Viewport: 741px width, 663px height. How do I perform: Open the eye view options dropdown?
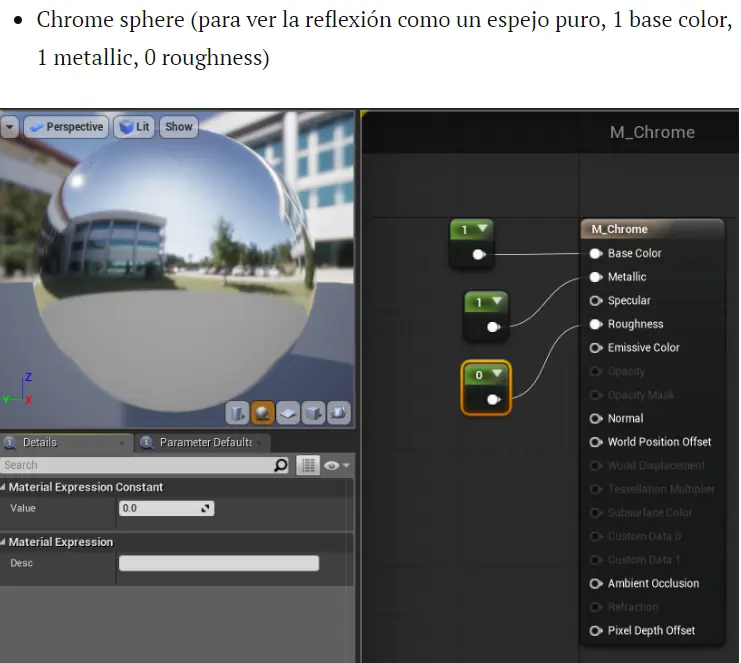336,465
